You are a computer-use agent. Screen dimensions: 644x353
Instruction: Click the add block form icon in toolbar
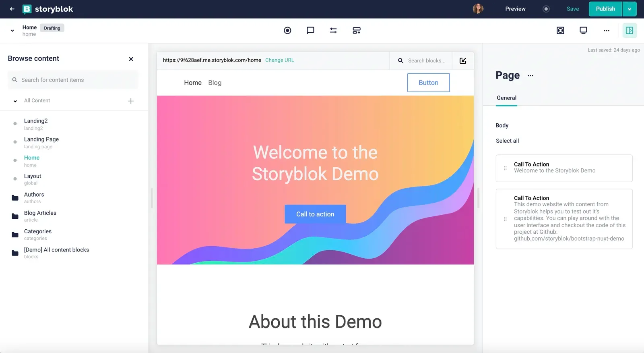pos(357,31)
